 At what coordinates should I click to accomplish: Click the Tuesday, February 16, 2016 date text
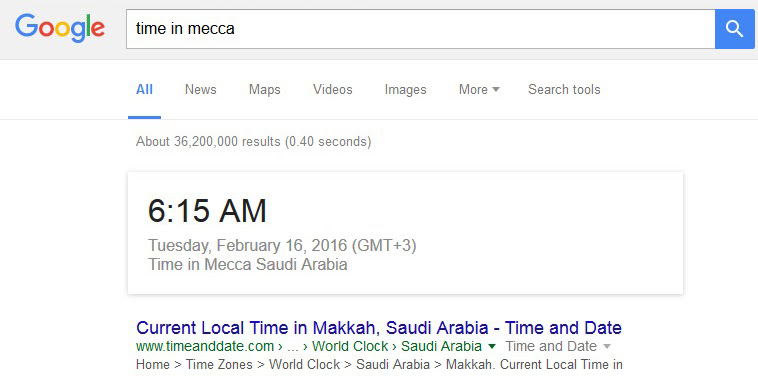click(x=247, y=245)
